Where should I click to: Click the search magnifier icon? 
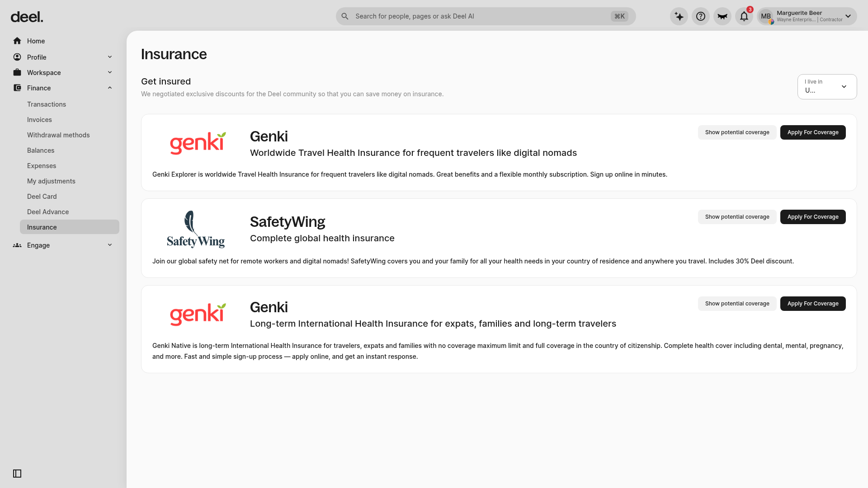coord(345,16)
